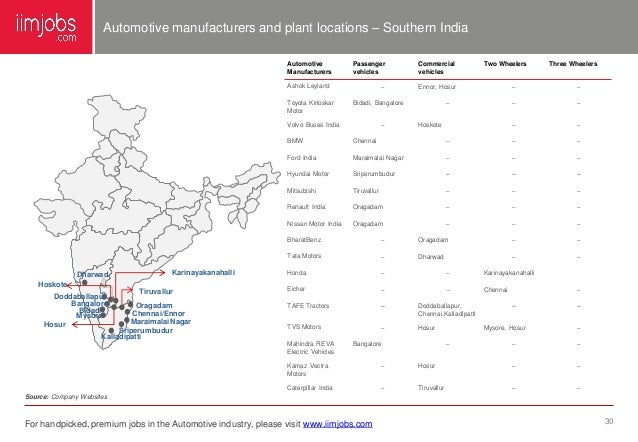Click the 'Commercial vehicles' column header
Screen dimensions: 638x442
coord(436,68)
